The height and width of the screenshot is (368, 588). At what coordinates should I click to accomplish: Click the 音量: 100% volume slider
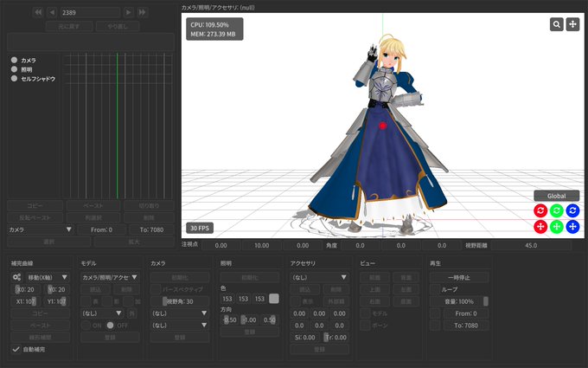point(459,301)
